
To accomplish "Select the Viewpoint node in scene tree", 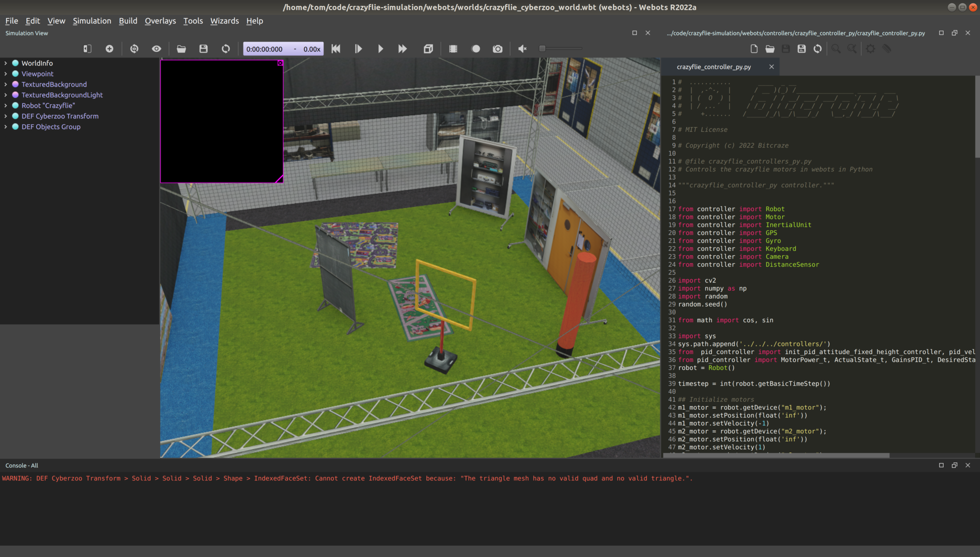I will pos(37,74).
